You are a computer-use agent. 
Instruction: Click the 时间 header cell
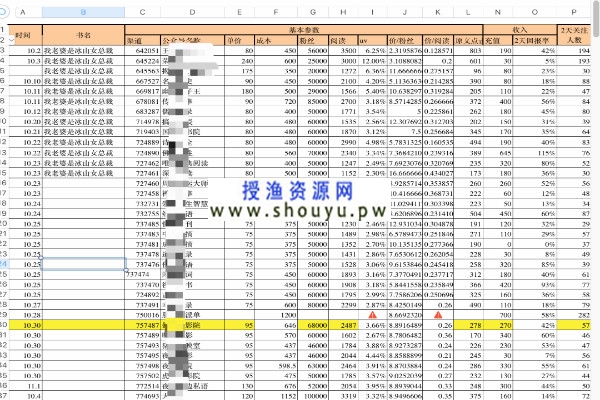(x=26, y=35)
